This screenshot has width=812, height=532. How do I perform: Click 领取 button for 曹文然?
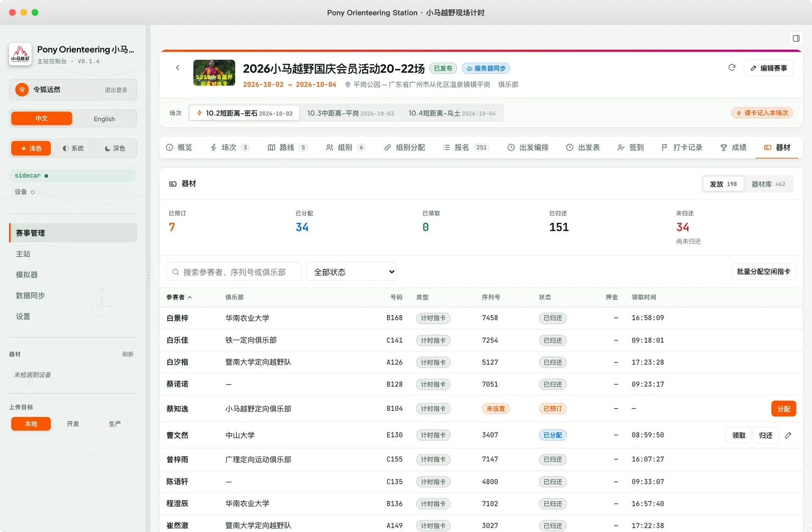(x=739, y=435)
